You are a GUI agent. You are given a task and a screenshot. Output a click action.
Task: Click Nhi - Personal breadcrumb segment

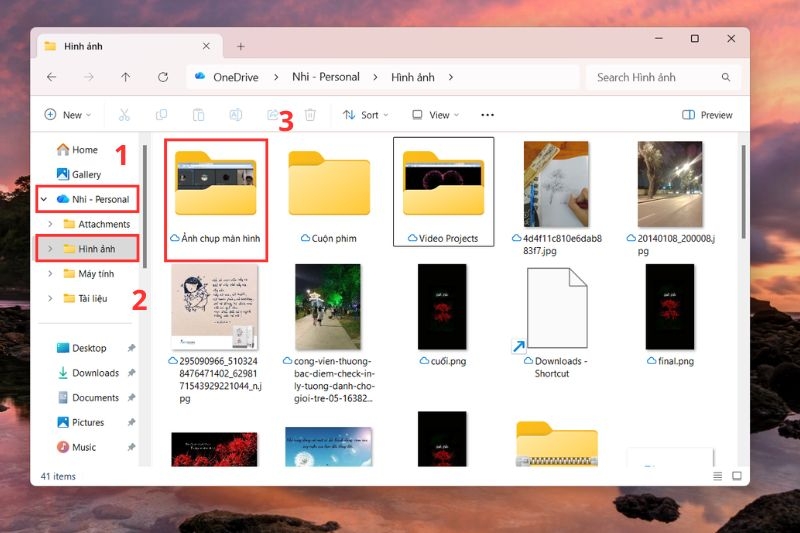[326, 77]
